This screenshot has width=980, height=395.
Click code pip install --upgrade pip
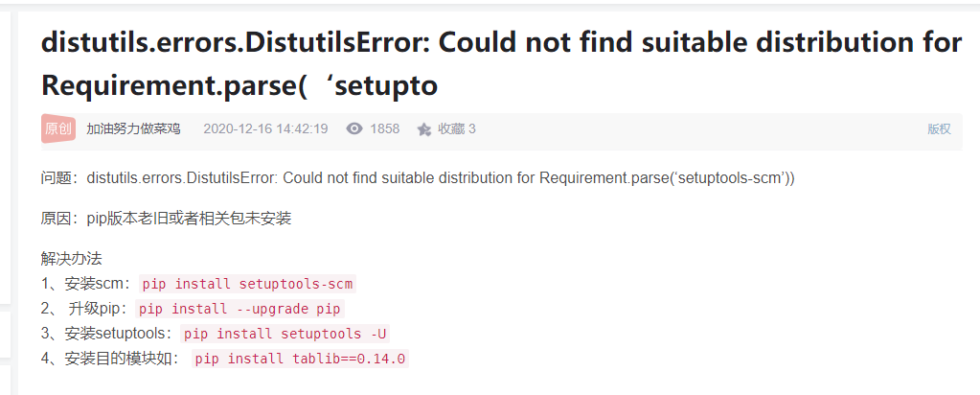coord(240,309)
